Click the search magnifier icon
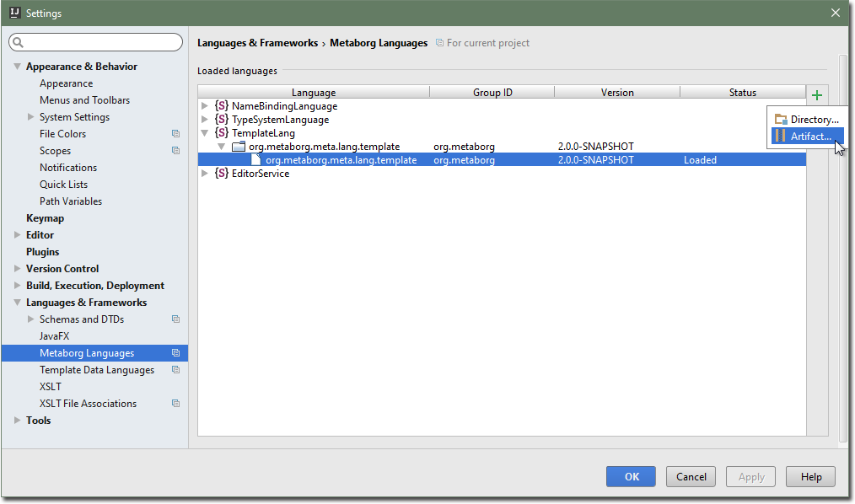The height and width of the screenshot is (504, 855). point(18,42)
